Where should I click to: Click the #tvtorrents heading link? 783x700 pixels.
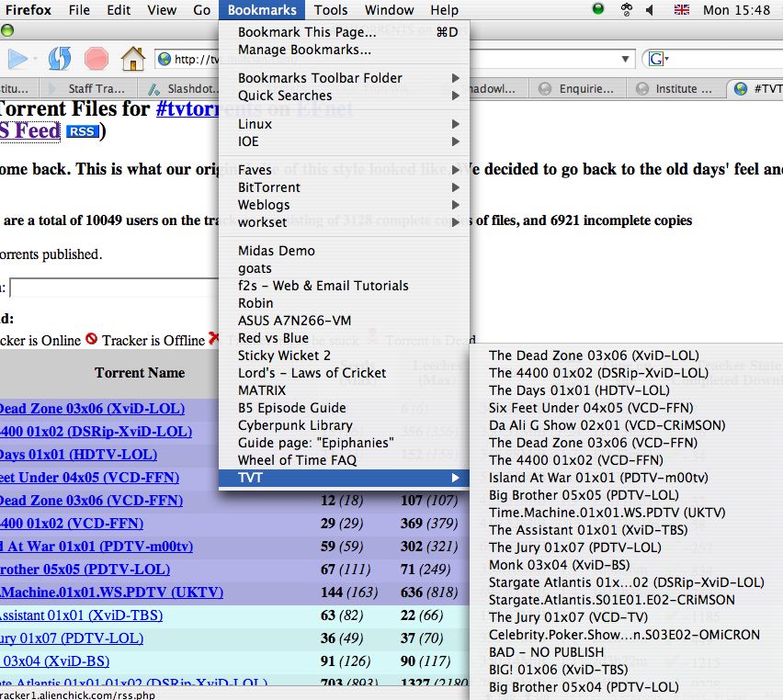click(x=187, y=108)
